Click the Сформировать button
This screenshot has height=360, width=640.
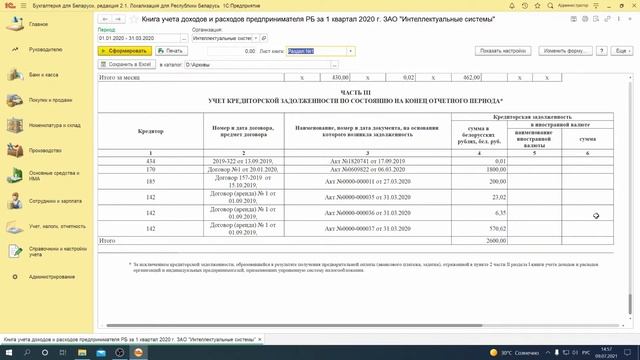tap(125, 51)
